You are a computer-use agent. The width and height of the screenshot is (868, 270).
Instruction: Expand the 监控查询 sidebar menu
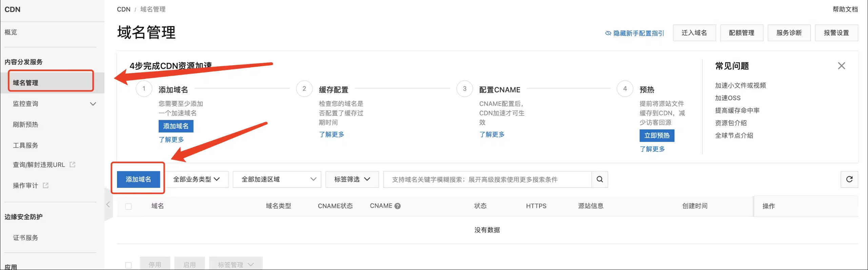click(93, 104)
